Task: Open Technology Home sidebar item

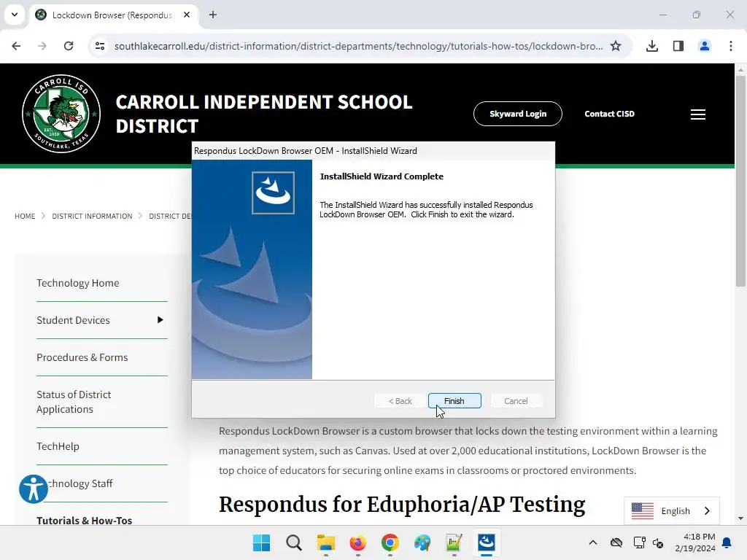Action: coord(77,283)
